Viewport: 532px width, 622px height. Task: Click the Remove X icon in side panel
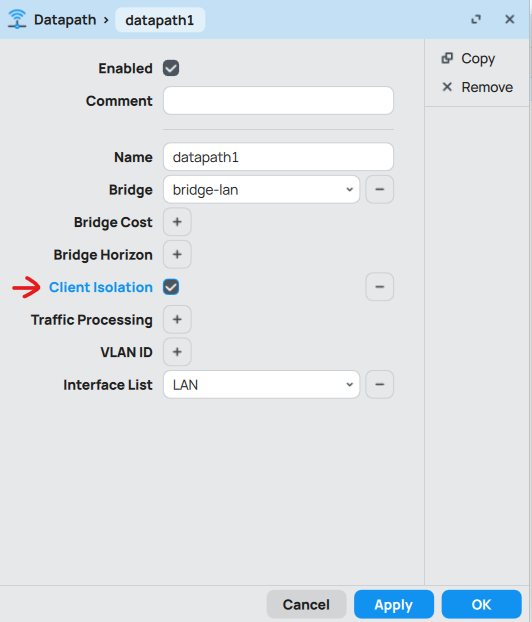tap(447, 87)
